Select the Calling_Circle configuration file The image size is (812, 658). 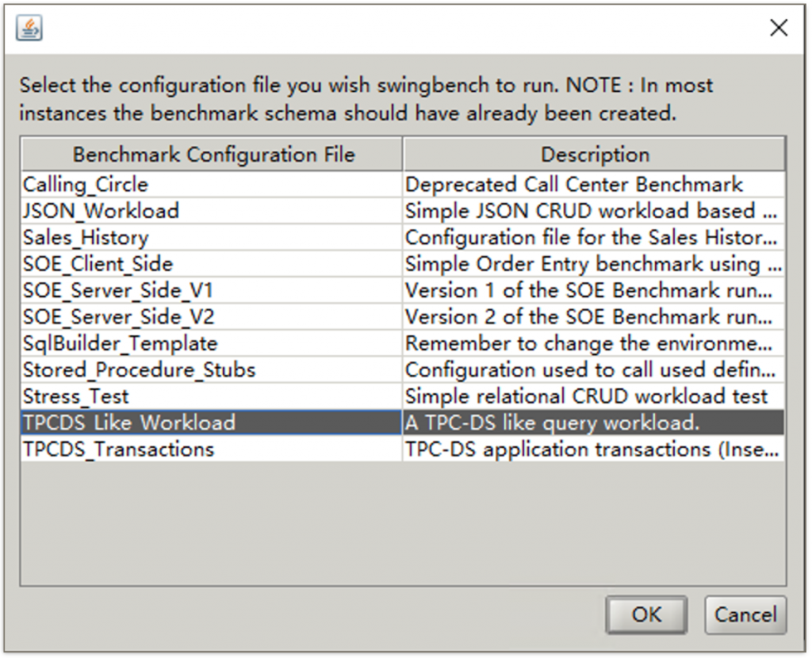coord(86,185)
